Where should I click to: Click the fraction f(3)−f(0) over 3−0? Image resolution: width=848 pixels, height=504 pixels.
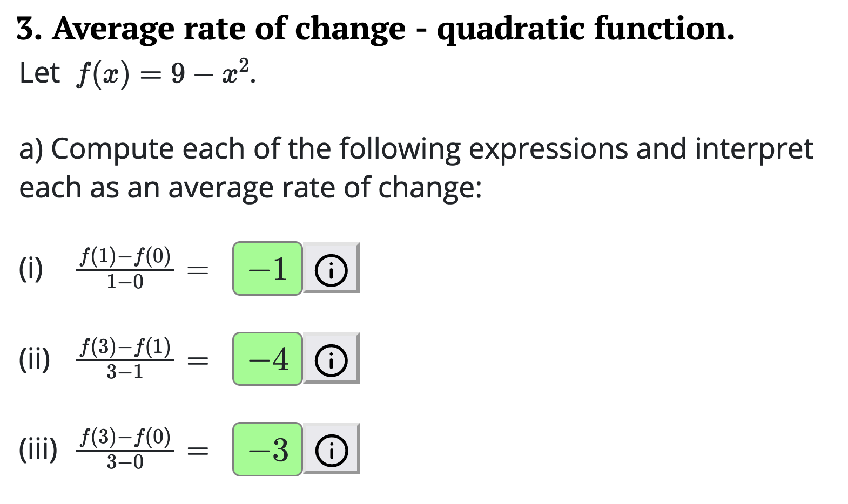coord(125,449)
